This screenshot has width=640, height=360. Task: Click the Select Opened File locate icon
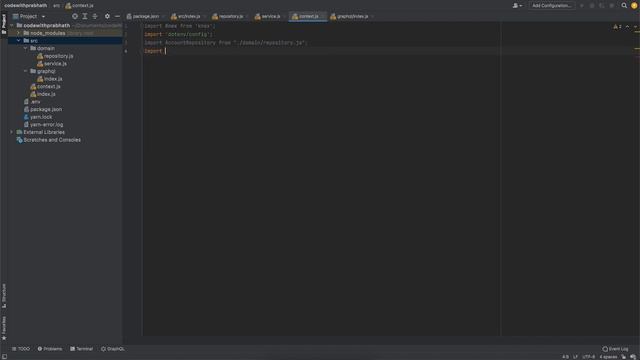75,16
